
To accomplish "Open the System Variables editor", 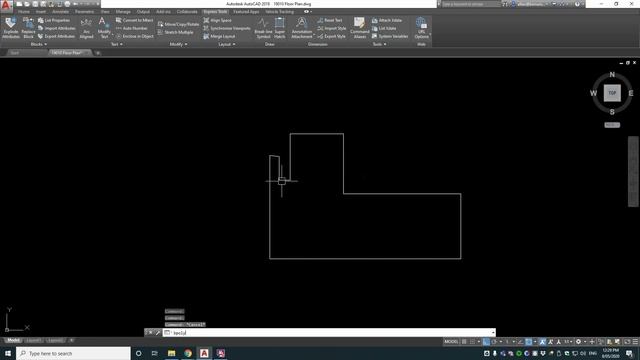I will [390, 36].
